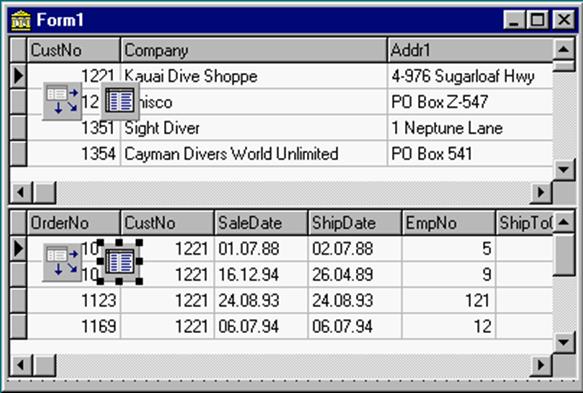This screenshot has width=583, height=393.
Task: Select the 1 Neptune Lane cell
Action: coord(470,128)
